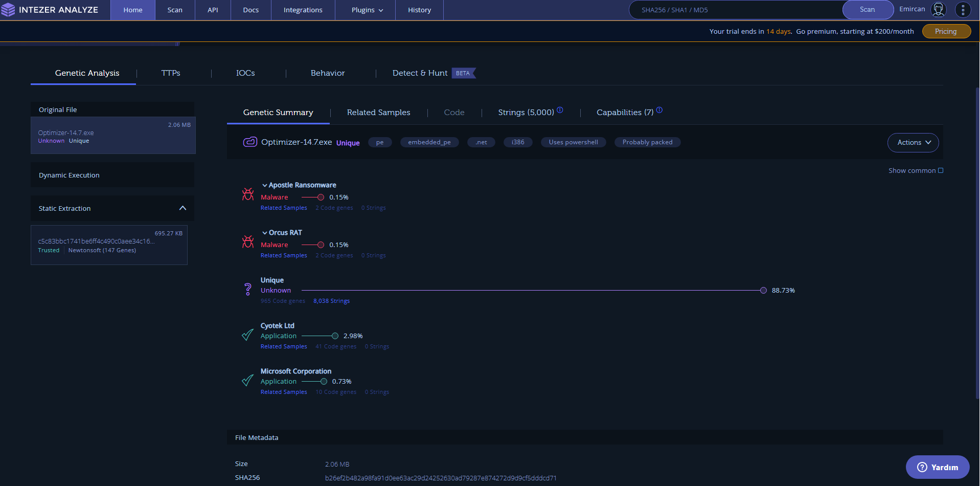Collapse the Orcus RAT entry
Viewport: 980px width, 486px height.
(265, 233)
